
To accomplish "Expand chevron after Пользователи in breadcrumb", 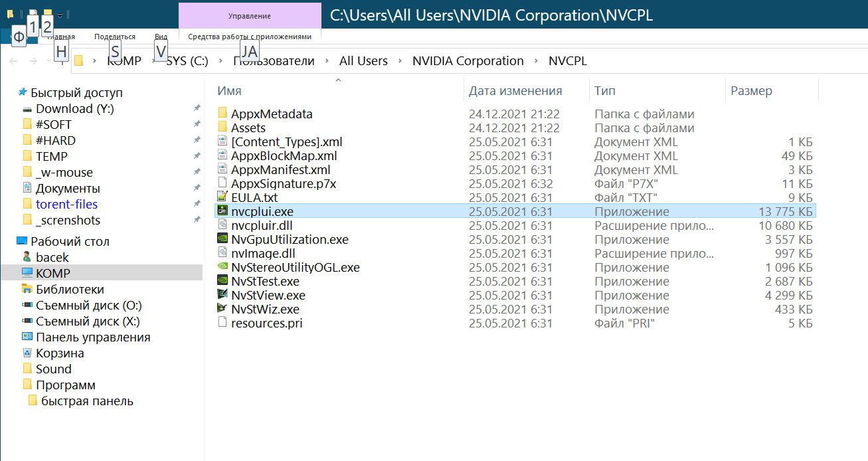I will (x=327, y=61).
